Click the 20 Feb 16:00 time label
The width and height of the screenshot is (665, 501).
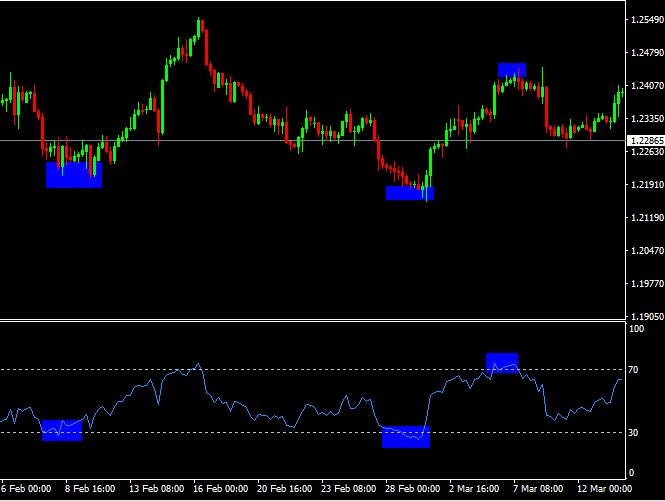(285, 489)
